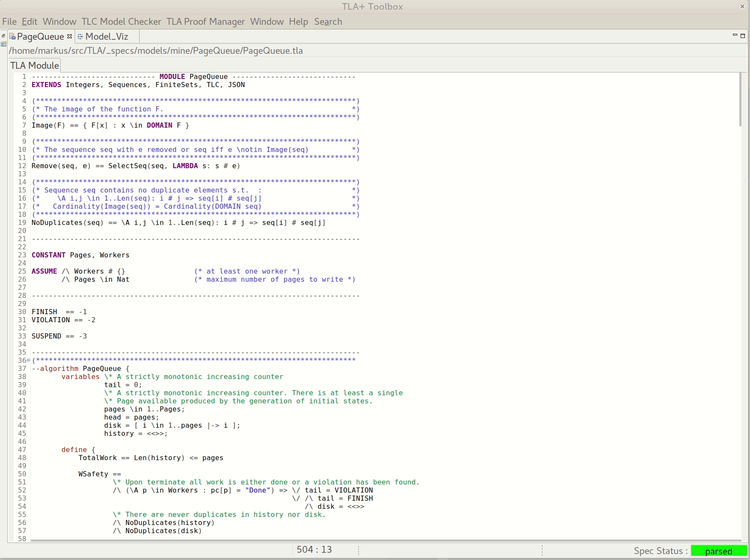Click the parsed spec status indicator
Image resolution: width=750 pixels, height=560 pixels.
click(x=719, y=551)
